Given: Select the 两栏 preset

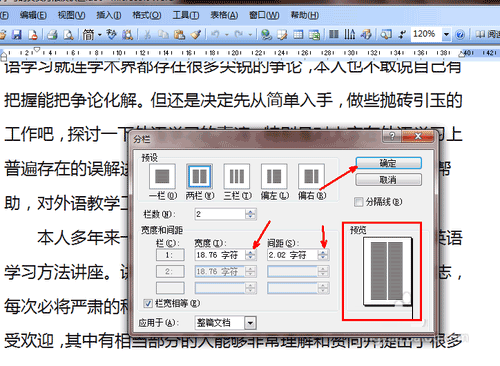Looking at the screenshot, I should click(199, 176).
